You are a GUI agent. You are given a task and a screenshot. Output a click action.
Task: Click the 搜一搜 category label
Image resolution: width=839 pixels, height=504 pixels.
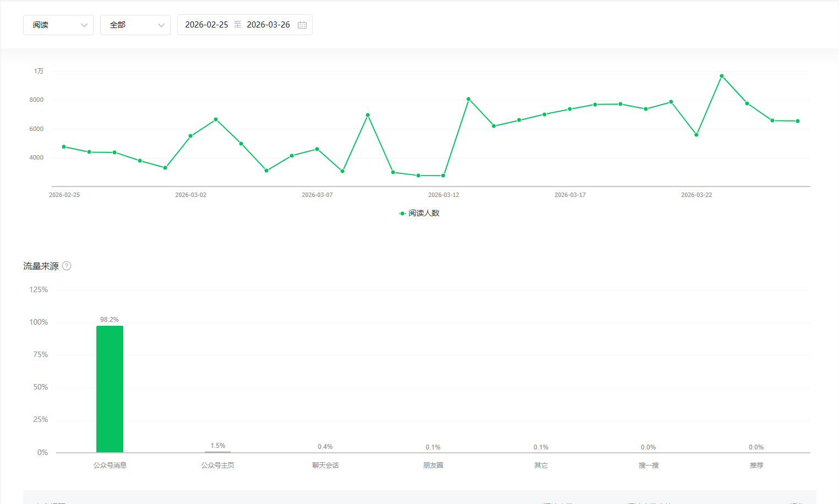pos(649,465)
